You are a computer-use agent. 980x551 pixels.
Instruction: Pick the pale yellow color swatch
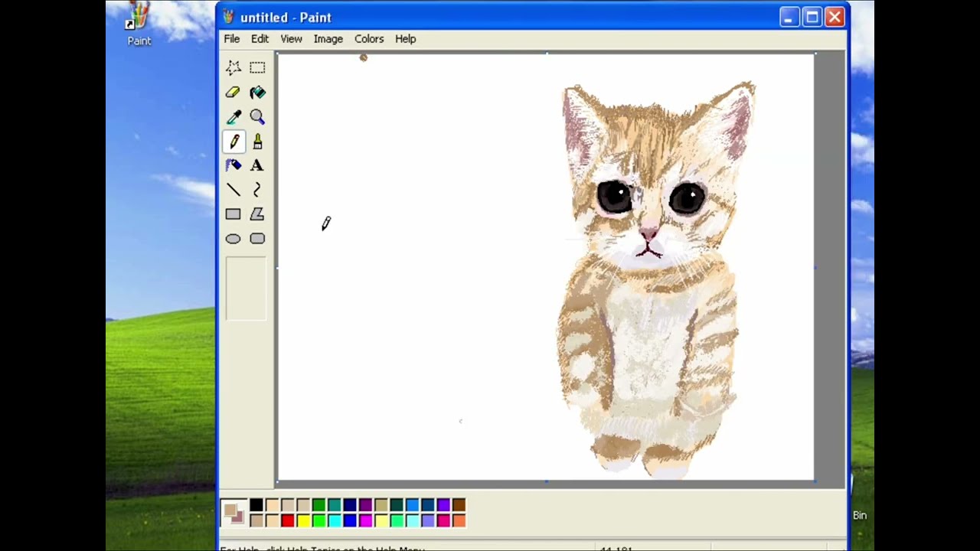pyautogui.click(x=381, y=520)
